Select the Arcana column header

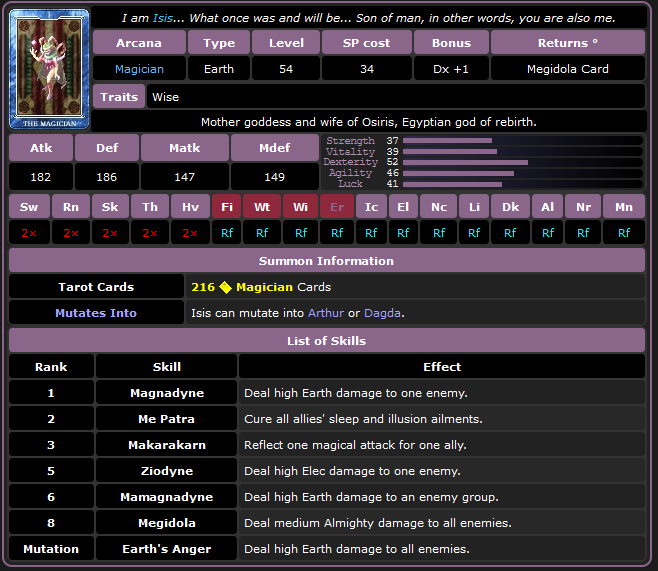point(139,42)
